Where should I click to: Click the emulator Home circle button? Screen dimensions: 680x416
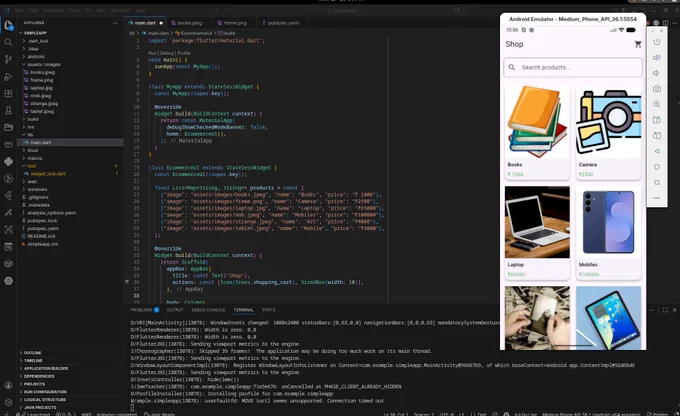click(x=657, y=167)
